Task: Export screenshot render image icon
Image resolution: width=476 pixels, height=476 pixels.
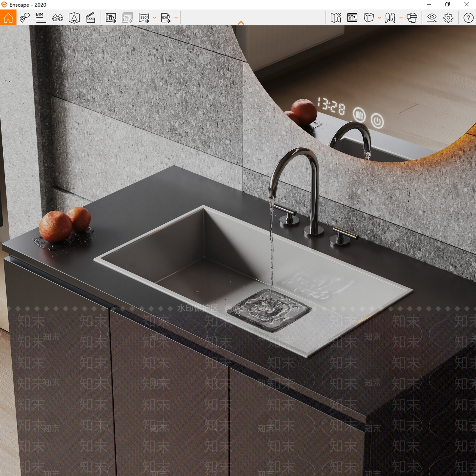Action: (111, 18)
